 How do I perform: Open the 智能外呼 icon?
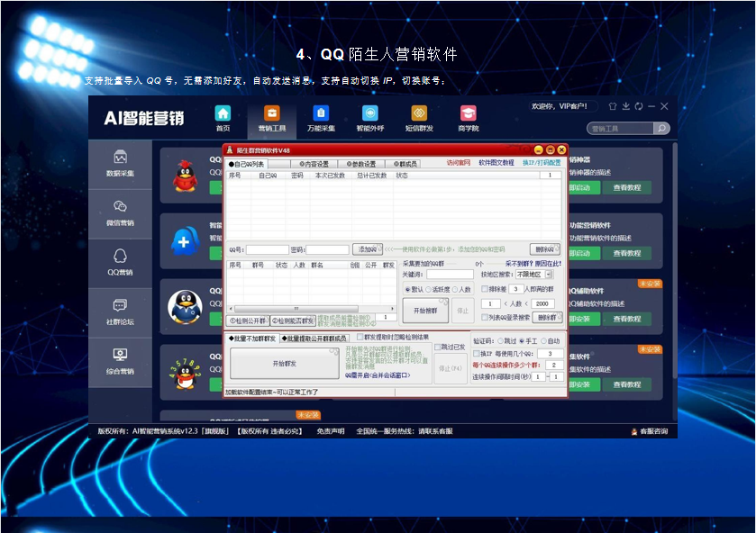tap(369, 113)
